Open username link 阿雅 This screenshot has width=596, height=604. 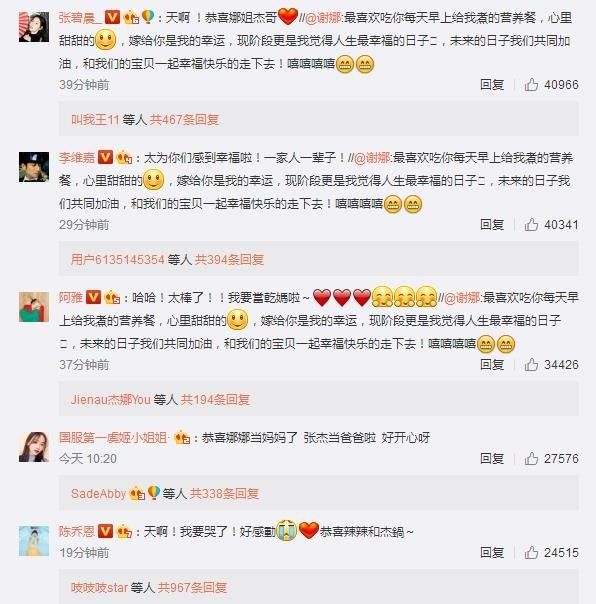71,297
